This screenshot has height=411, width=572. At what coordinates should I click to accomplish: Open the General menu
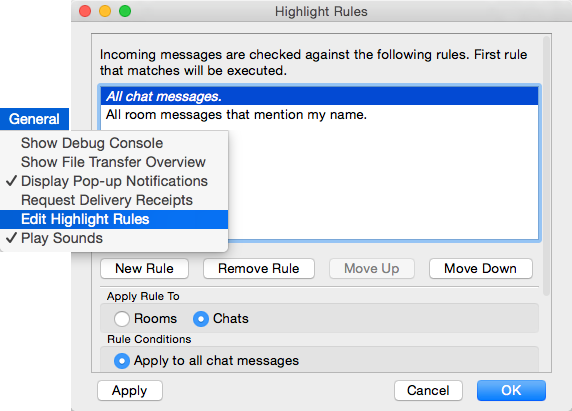34,119
